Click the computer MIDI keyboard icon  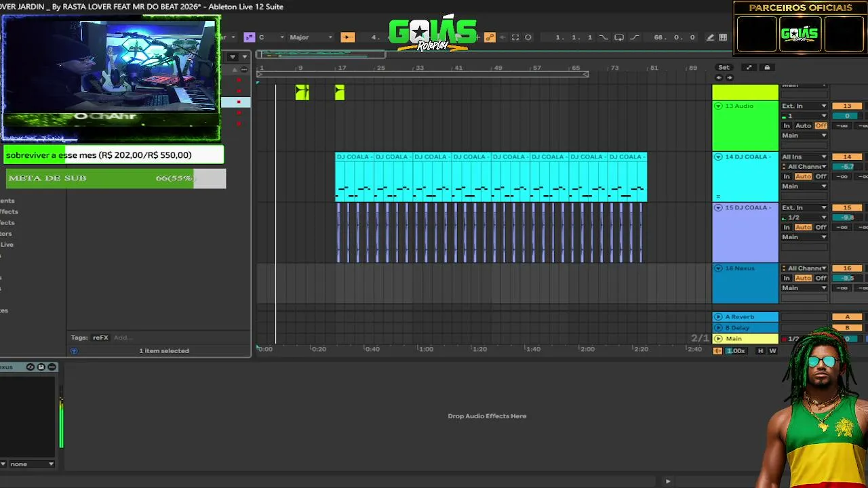click(723, 37)
